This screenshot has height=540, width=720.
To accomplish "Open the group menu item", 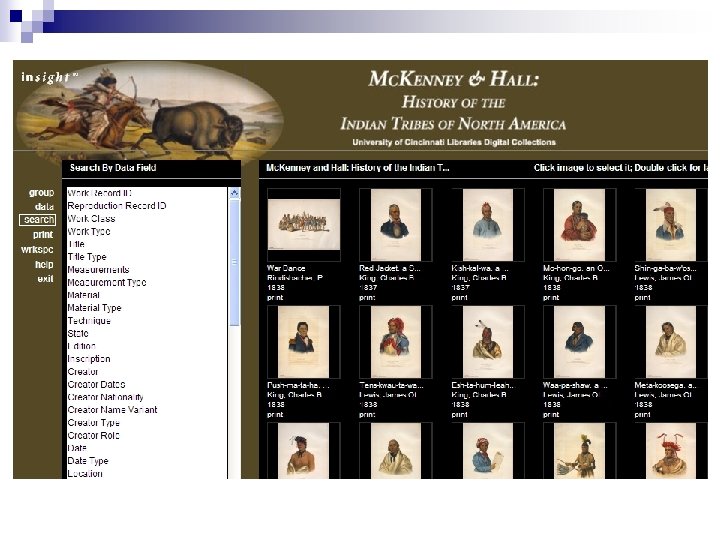I will point(41,193).
